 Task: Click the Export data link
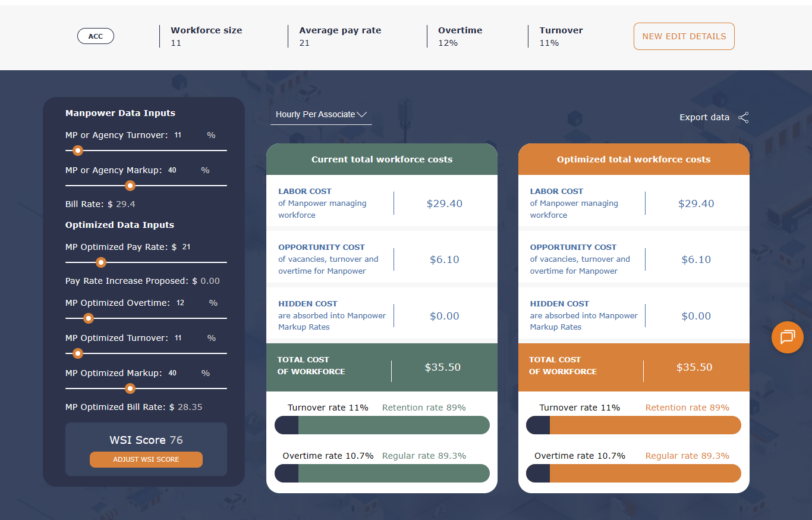point(704,117)
